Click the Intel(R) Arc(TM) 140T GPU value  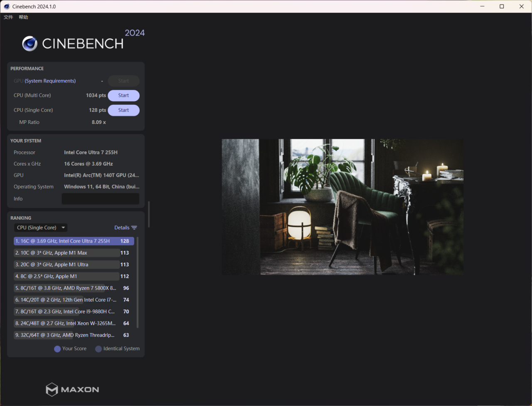(101, 176)
